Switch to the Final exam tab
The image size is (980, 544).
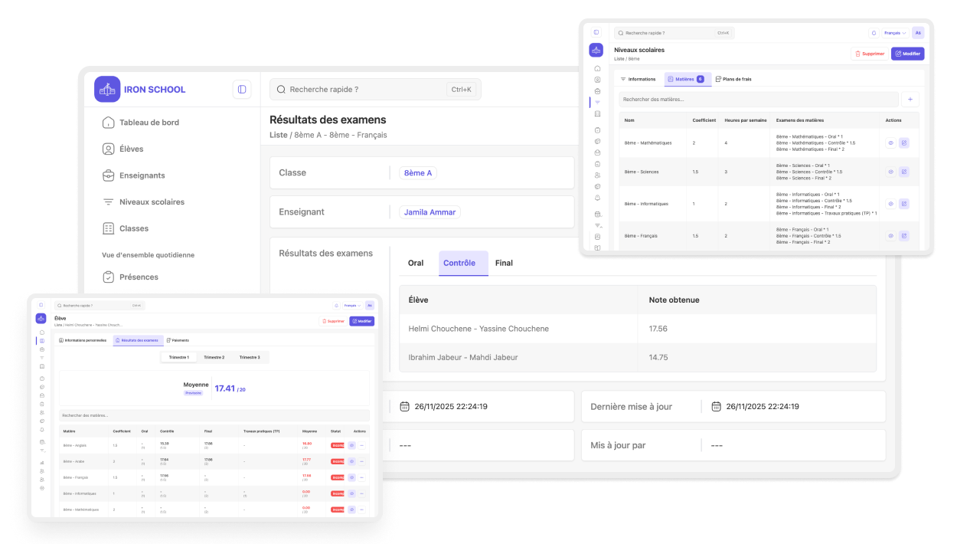504,263
